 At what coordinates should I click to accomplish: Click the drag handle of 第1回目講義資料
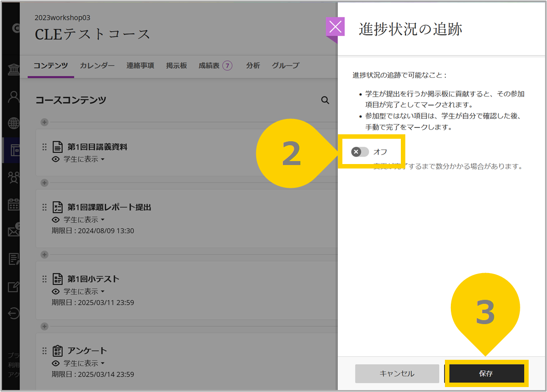[x=44, y=147]
